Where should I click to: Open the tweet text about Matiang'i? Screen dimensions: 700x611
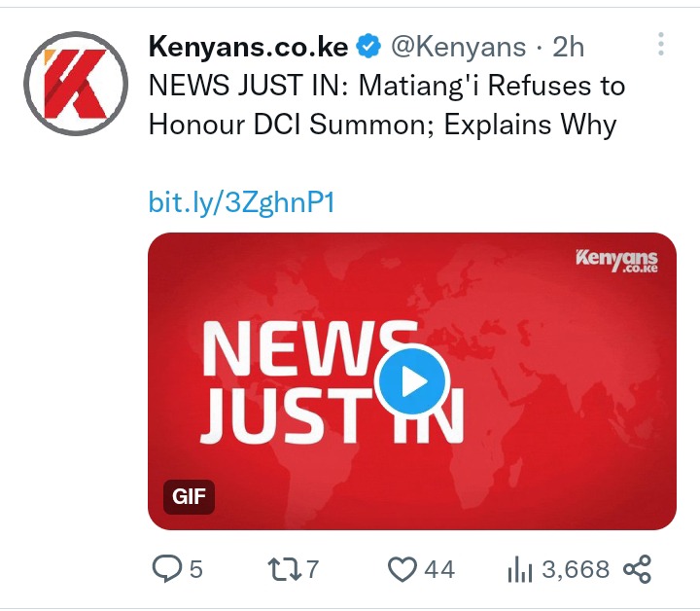click(x=387, y=104)
